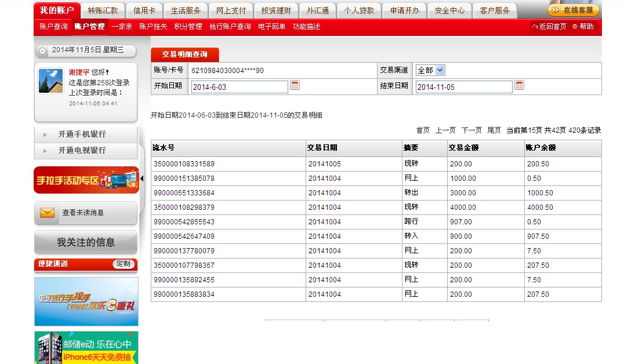This screenshot has height=364, width=624.
Task: Click the user avatar picture
Action: coord(50,81)
